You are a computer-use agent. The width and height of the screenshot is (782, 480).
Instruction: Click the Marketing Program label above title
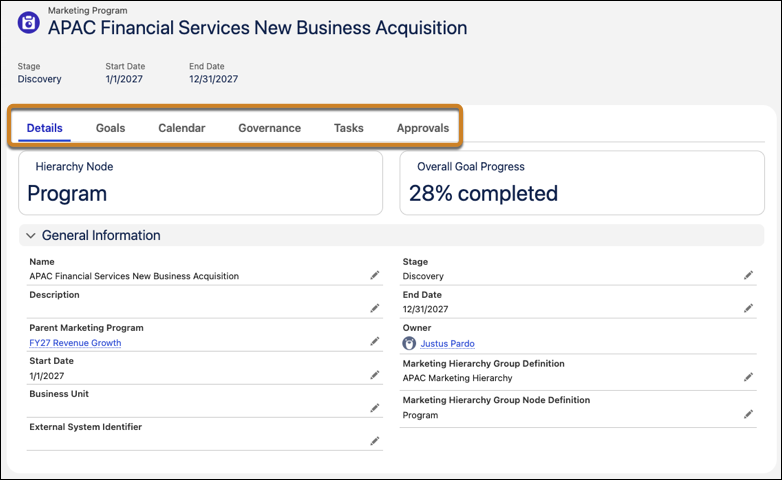[x=88, y=10]
